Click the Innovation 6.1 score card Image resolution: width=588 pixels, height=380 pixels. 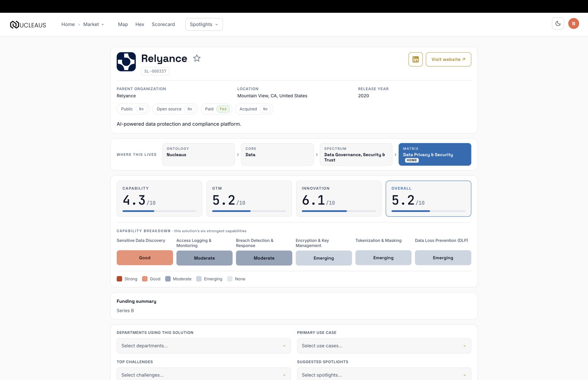tap(339, 198)
